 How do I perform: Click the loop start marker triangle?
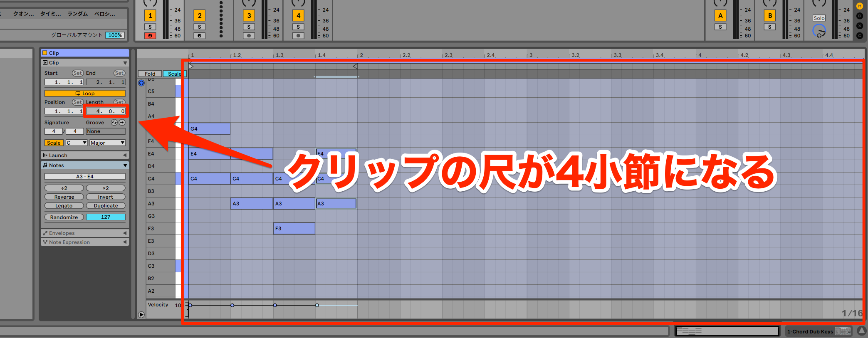[191, 66]
